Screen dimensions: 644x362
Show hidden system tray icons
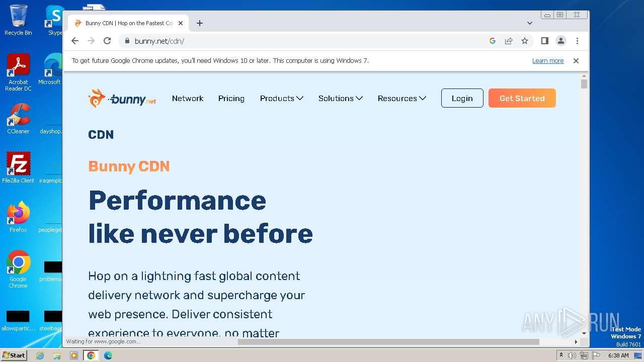tap(561, 355)
